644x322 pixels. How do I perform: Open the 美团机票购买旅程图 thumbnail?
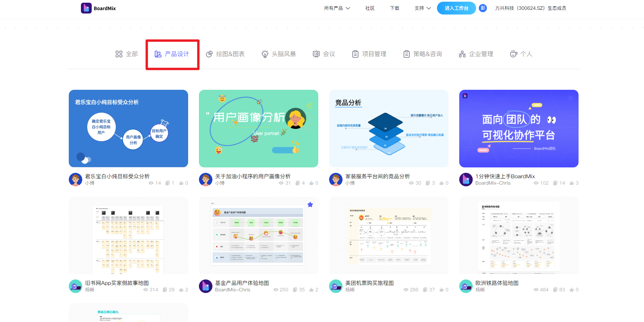pyautogui.click(x=389, y=235)
